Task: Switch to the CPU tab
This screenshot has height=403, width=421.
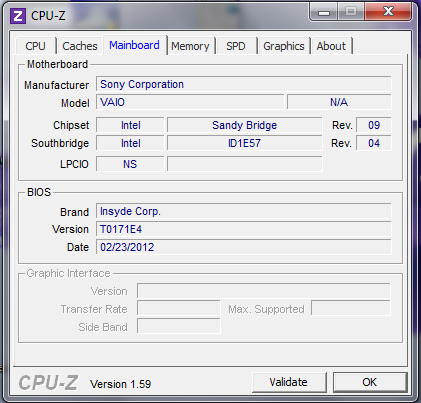Action: pos(35,46)
